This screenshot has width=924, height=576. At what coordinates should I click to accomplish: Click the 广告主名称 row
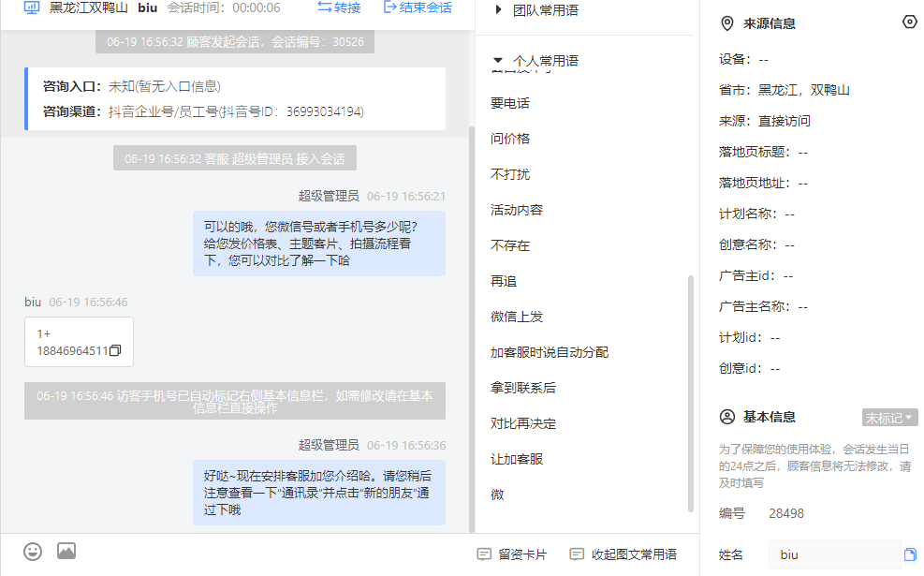(763, 306)
